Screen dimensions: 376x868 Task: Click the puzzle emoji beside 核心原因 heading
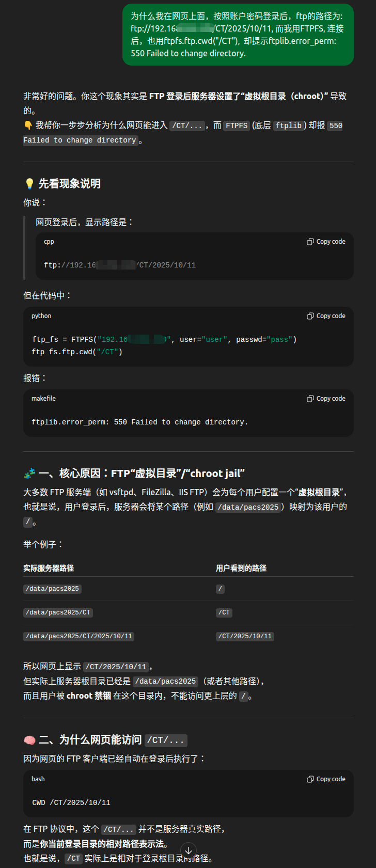tap(29, 473)
